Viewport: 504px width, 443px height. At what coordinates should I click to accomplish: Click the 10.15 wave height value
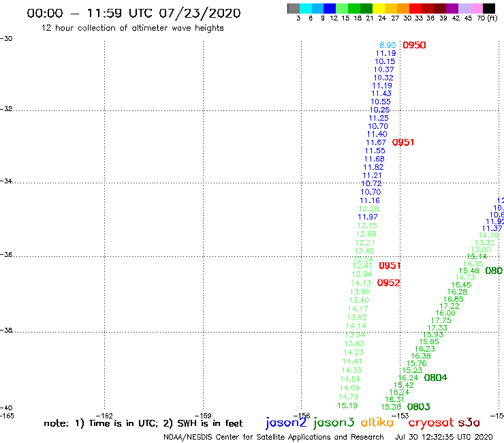385,61
